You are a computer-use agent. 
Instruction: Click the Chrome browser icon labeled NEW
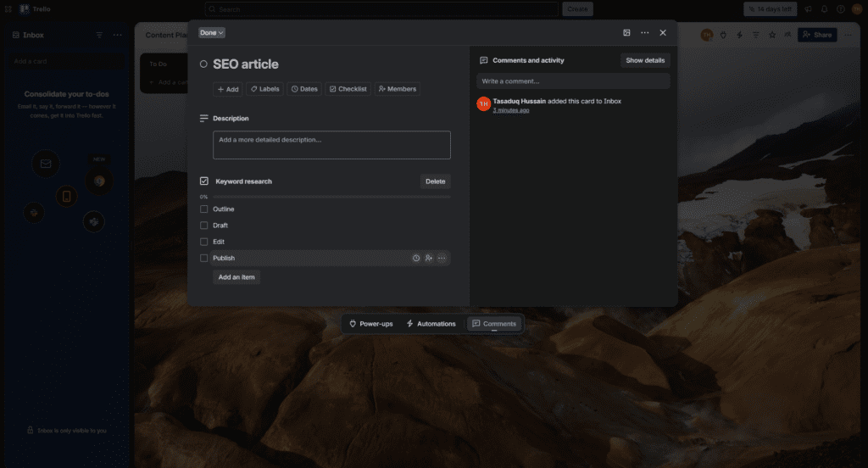coord(99,181)
